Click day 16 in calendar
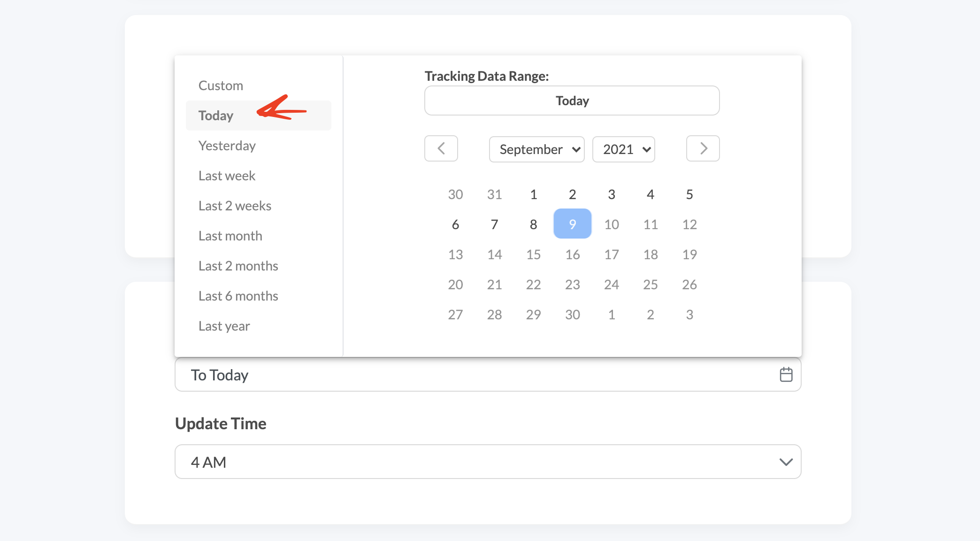Viewport: 980px width, 541px height. pos(573,254)
